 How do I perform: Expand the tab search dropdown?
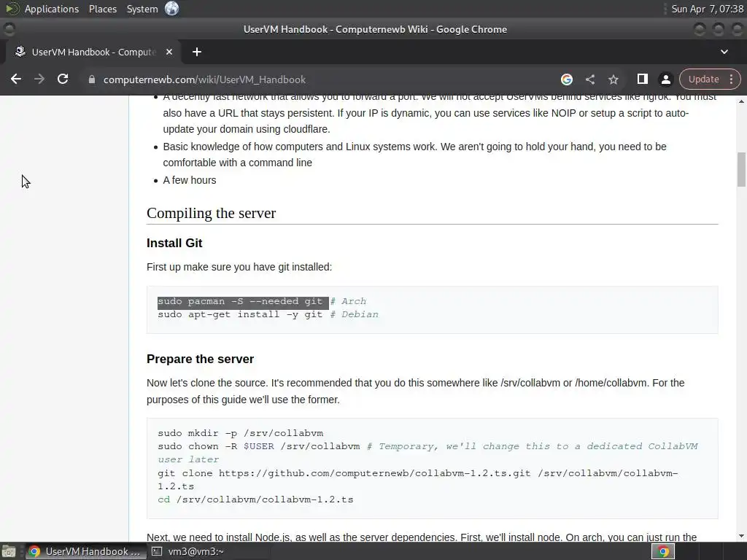[724, 52]
